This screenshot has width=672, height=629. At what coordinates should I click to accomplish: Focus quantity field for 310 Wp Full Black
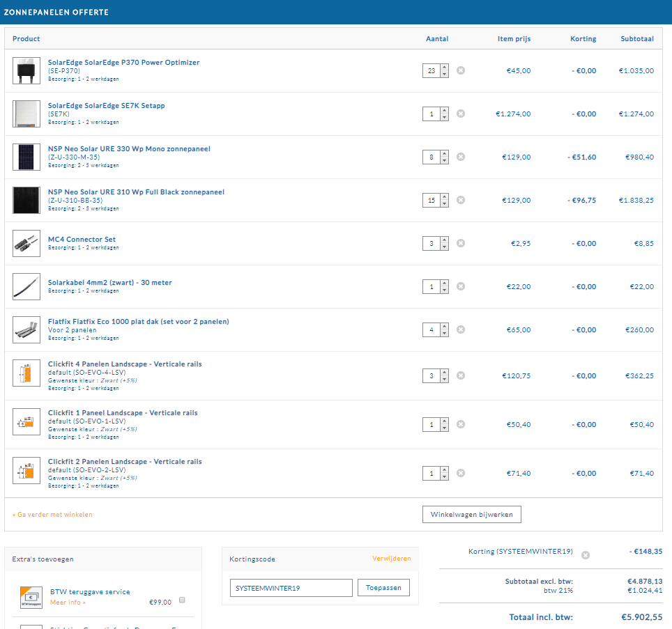[432, 201]
